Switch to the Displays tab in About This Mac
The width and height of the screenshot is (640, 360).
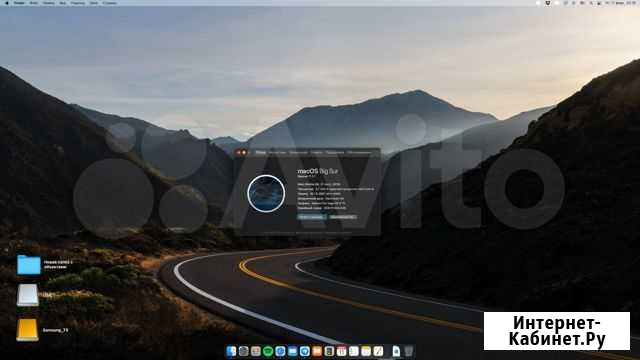pyautogui.click(x=277, y=153)
